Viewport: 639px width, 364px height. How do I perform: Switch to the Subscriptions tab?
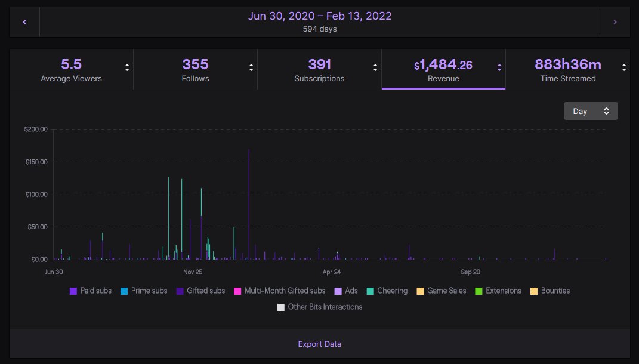(319, 69)
